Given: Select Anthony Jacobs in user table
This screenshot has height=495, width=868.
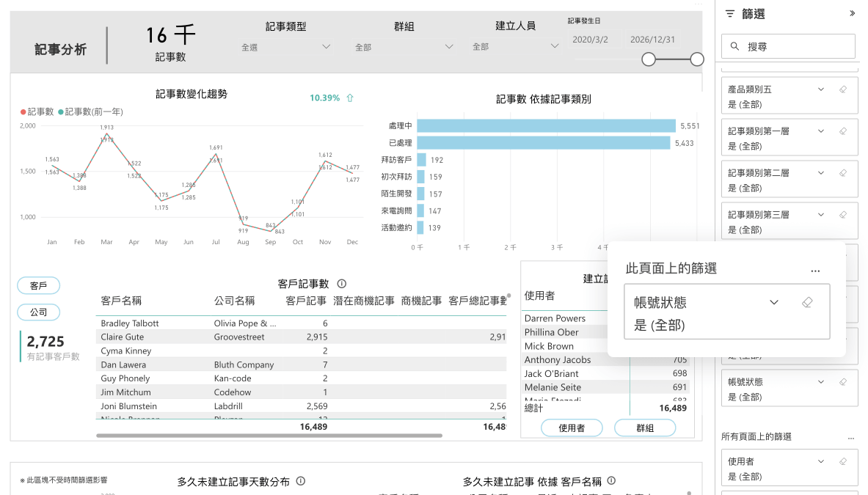Looking at the screenshot, I should (558, 359).
